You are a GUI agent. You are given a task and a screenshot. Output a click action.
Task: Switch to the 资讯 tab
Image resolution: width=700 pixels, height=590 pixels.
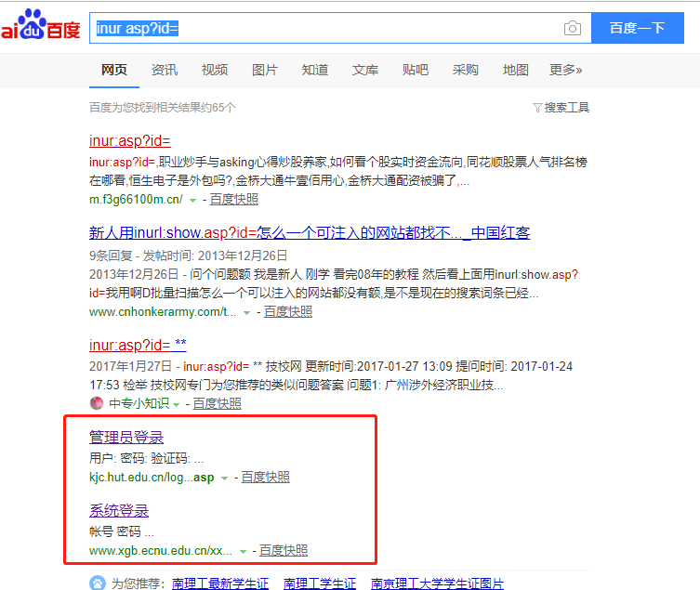click(x=165, y=70)
